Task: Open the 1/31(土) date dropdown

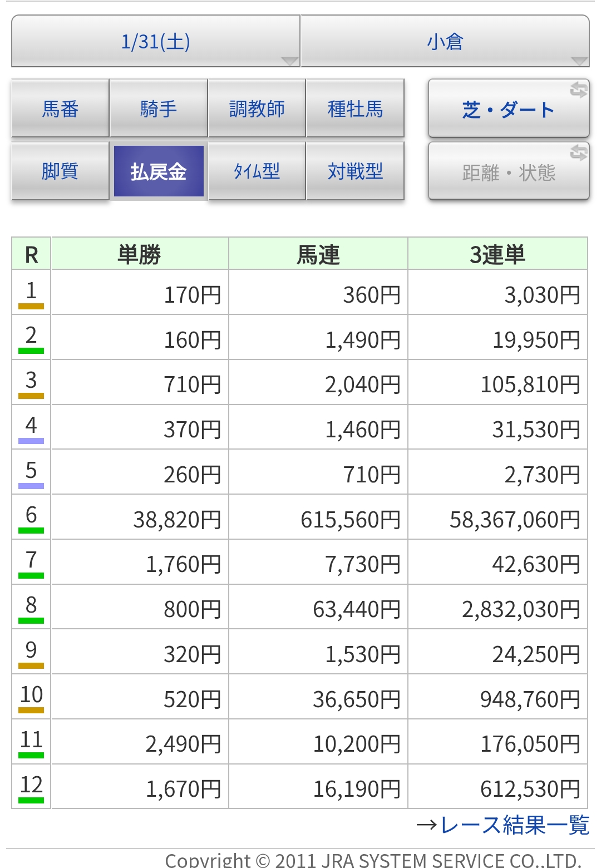Action: tap(156, 42)
